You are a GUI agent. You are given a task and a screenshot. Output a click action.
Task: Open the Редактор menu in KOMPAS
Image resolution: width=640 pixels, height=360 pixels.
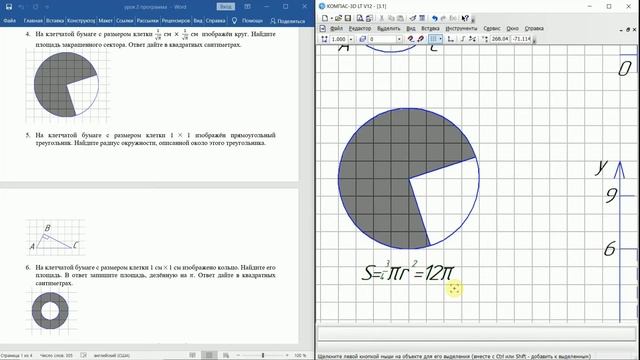[360, 29]
